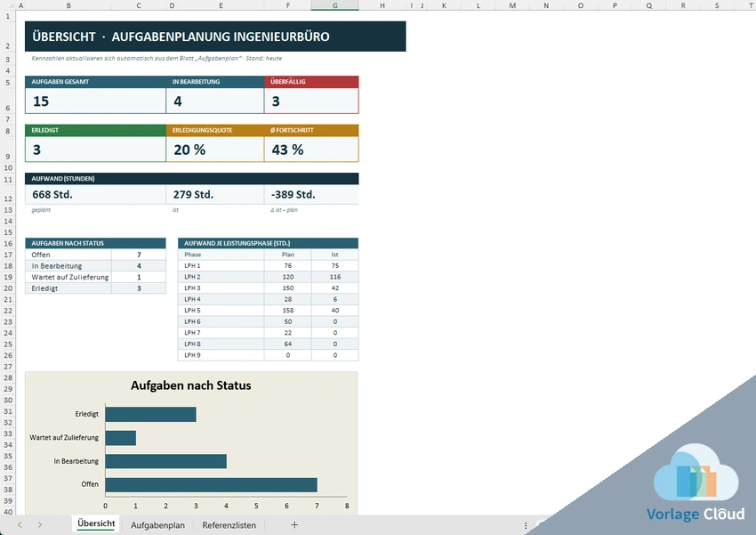Select the Offen bar in the chart
Viewport: 756px width, 535px height.
[x=211, y=485]
